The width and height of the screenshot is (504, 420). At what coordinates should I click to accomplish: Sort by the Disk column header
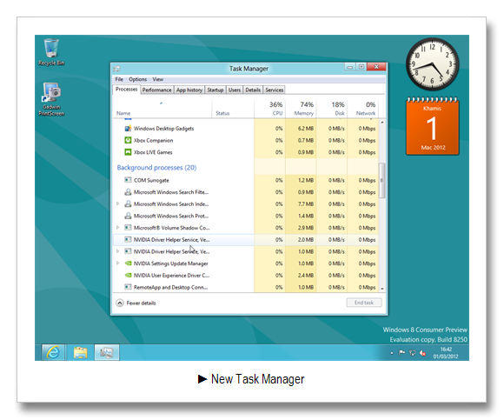(x=332, y=109)
